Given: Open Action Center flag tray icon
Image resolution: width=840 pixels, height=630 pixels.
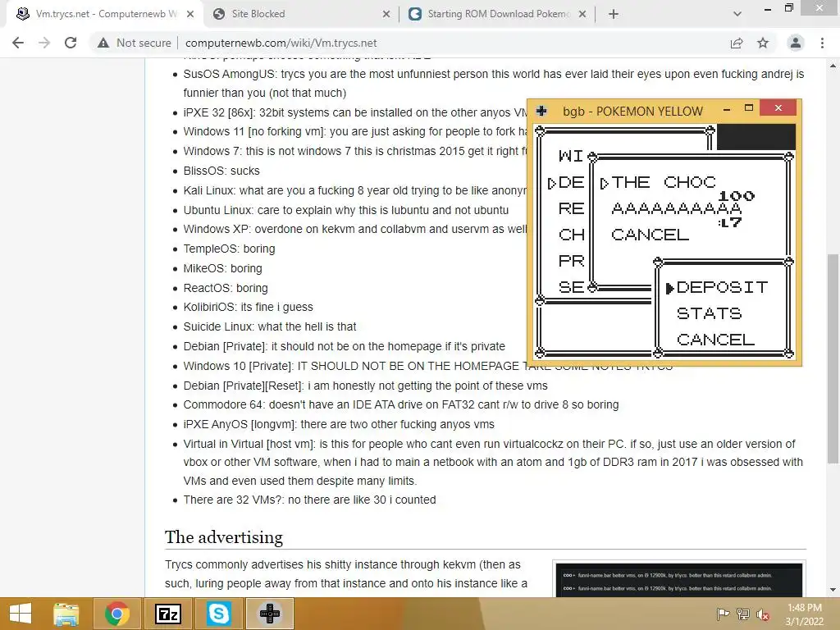Looking at the screenshot, I should (724, 614).
